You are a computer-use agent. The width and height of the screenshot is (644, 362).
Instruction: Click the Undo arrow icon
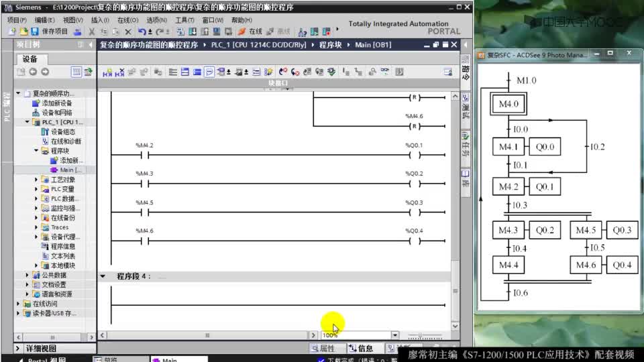(142, 32)
